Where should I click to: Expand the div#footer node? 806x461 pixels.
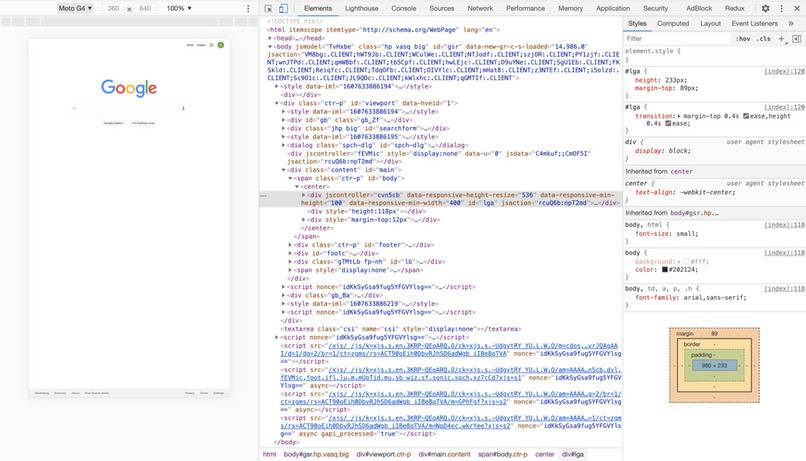290,245
